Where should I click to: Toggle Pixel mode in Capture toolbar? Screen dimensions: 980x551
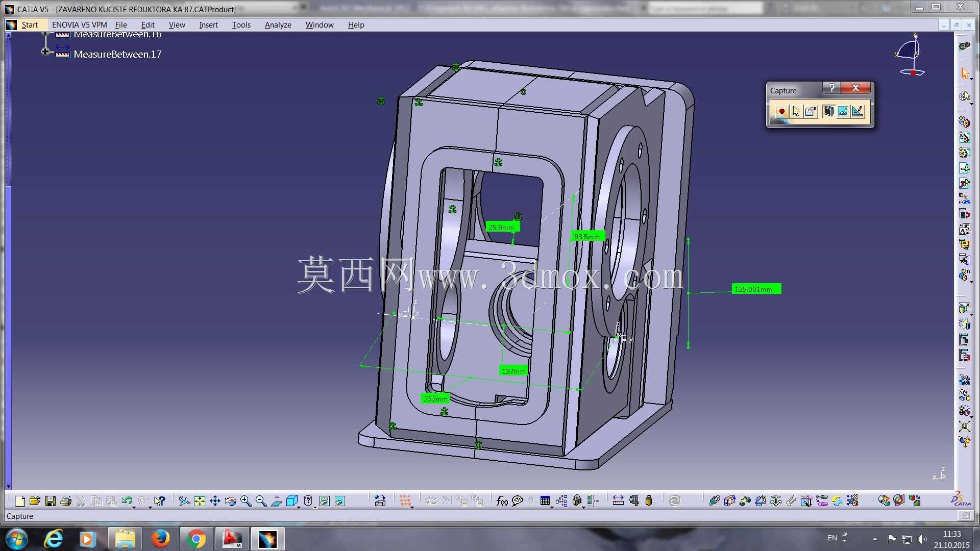tap(843, 111)
